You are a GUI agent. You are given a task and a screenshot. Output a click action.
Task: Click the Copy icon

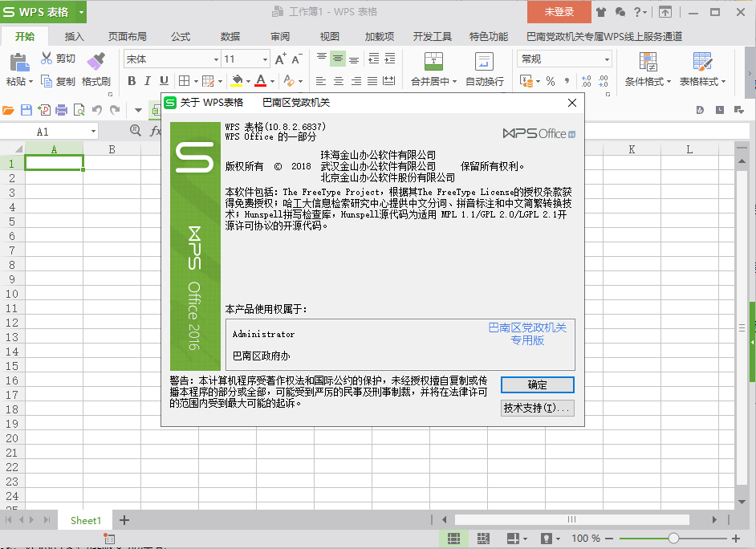coord(47,81)
